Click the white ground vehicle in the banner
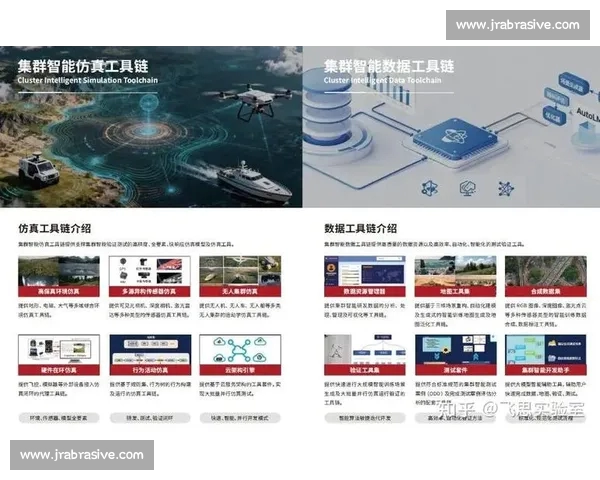The width and height of the screenshot is (600, 480). pyautogui.click(x=38, y=170)
